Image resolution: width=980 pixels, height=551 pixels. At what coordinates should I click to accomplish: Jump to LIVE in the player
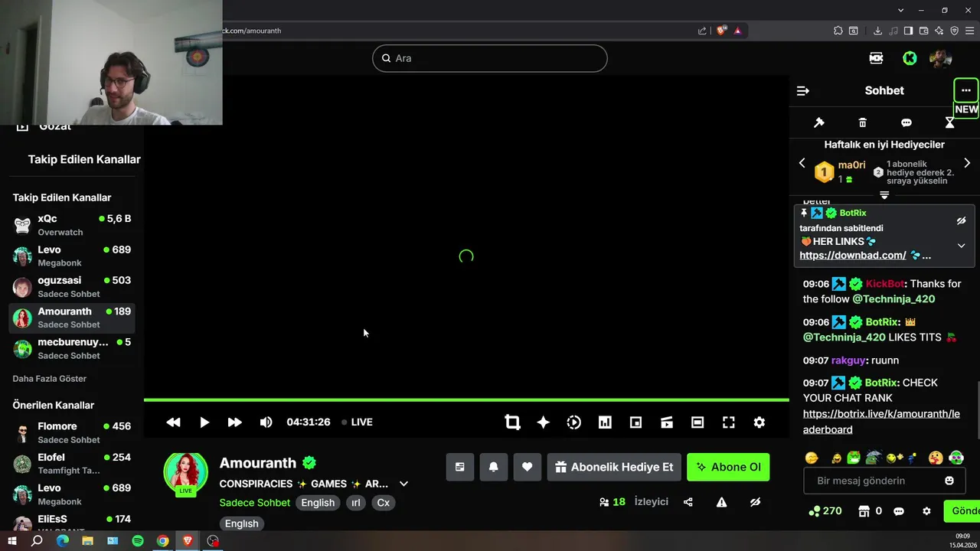[x=358, y=422]
